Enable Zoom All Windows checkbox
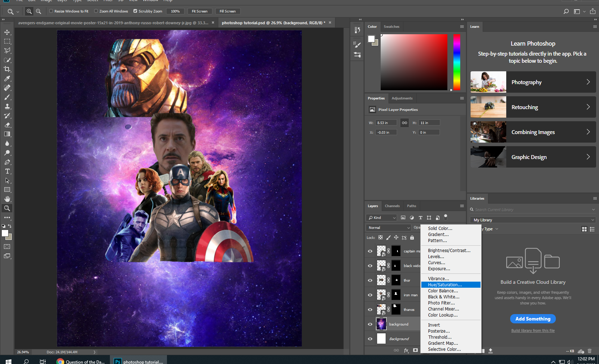Viewport: 599px width, 364px height. [x=96, y=11]
